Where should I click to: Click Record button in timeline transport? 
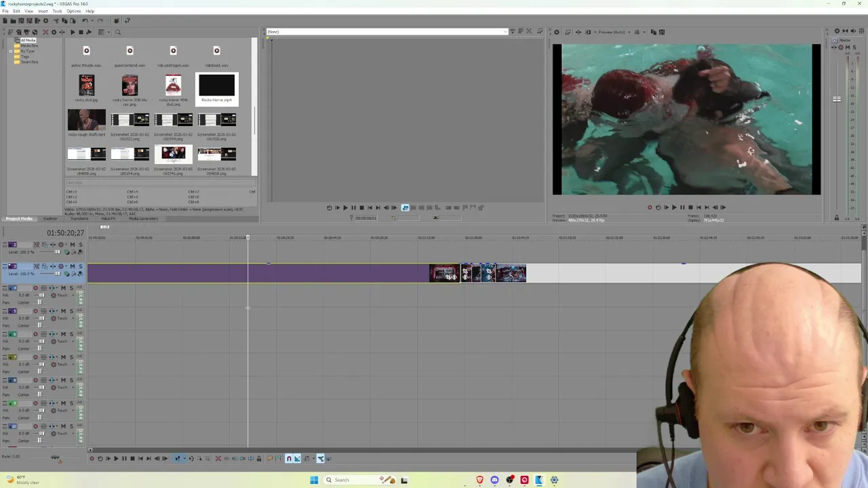click(x=92, y=459)
